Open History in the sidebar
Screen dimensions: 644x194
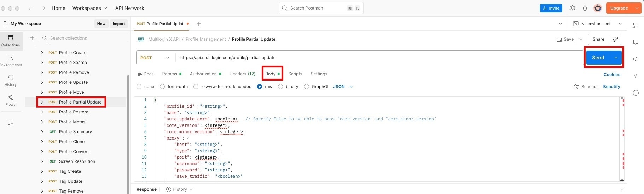(11, 81)
